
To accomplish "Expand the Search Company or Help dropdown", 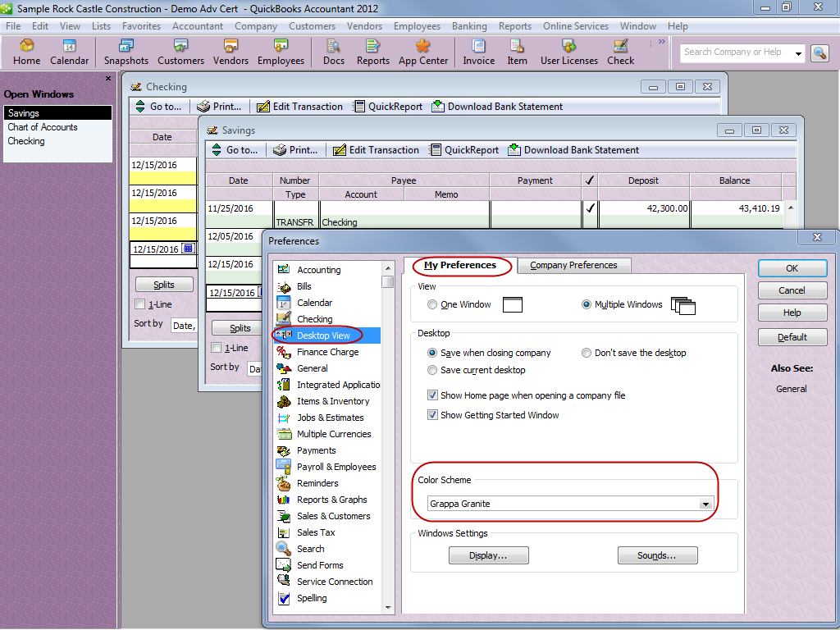I will tap(798, 53).
